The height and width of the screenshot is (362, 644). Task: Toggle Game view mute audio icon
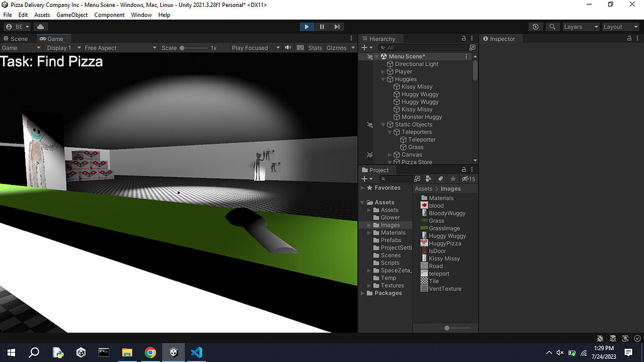click(x=288, y=48)
